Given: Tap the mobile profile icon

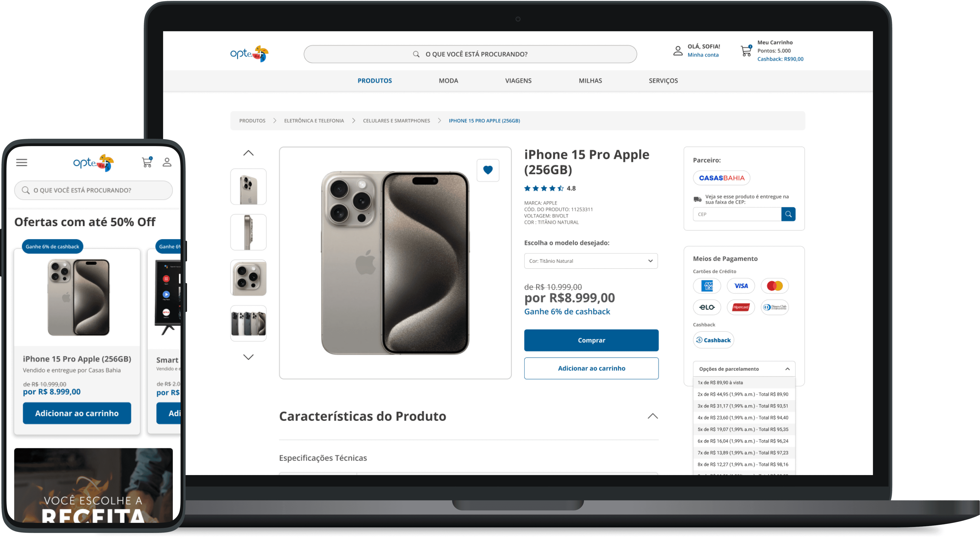Looking at the screenshot, I should click(x=167, y=162).
